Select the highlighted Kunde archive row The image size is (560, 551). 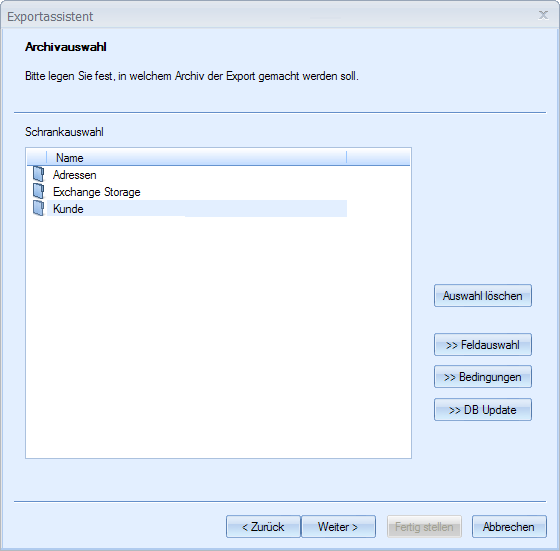click(x=197, y=209)
